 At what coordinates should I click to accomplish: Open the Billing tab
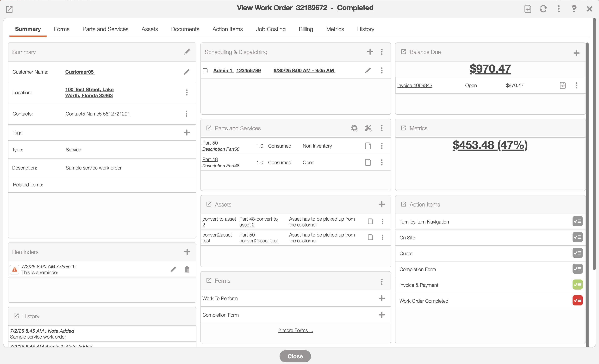point(306,29)
